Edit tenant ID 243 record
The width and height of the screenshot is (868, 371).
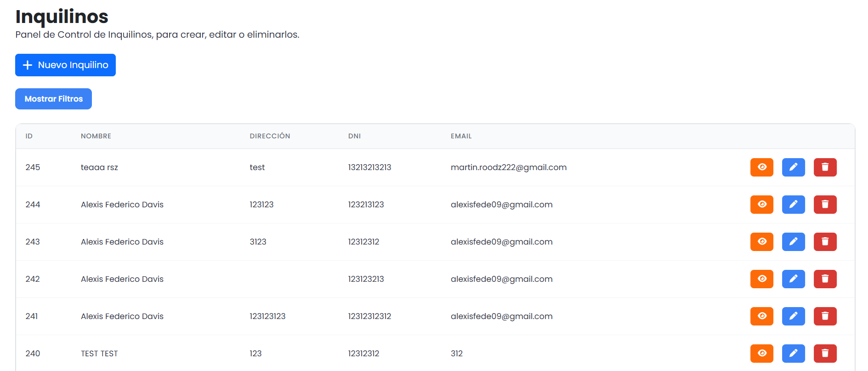(793, 242)
